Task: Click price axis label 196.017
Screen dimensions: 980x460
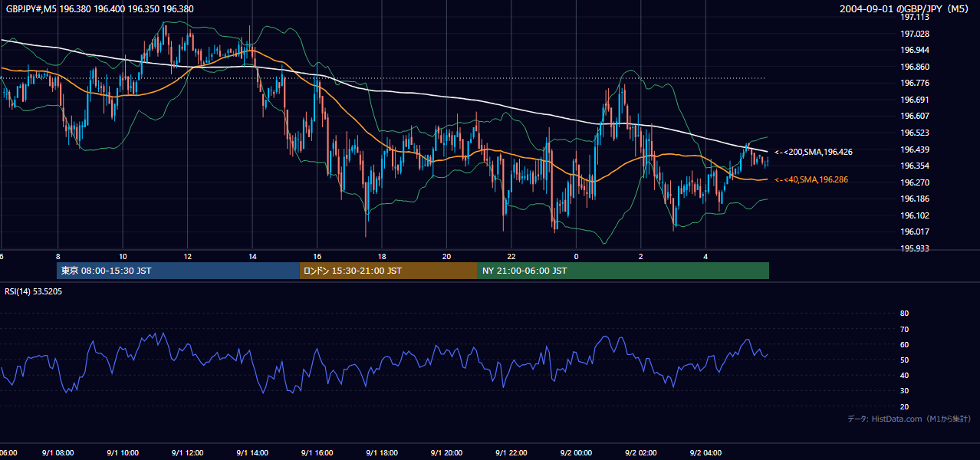Action: (x=915, y=232)
